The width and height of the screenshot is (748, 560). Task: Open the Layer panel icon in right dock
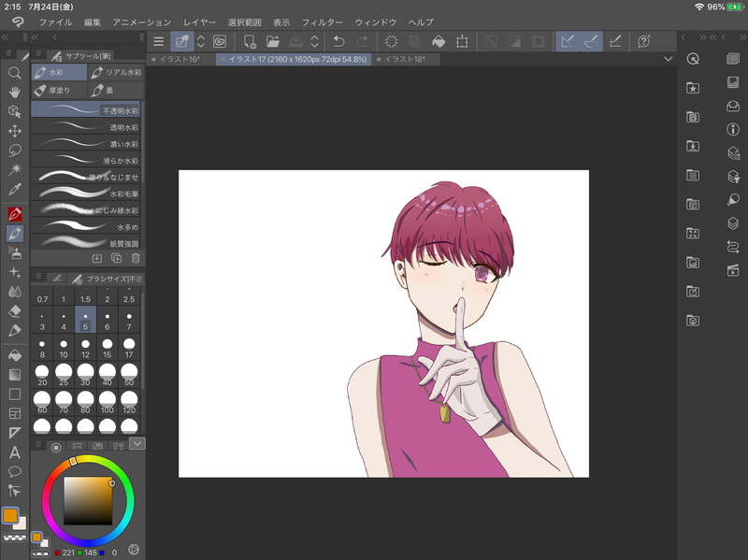(733, 223)
